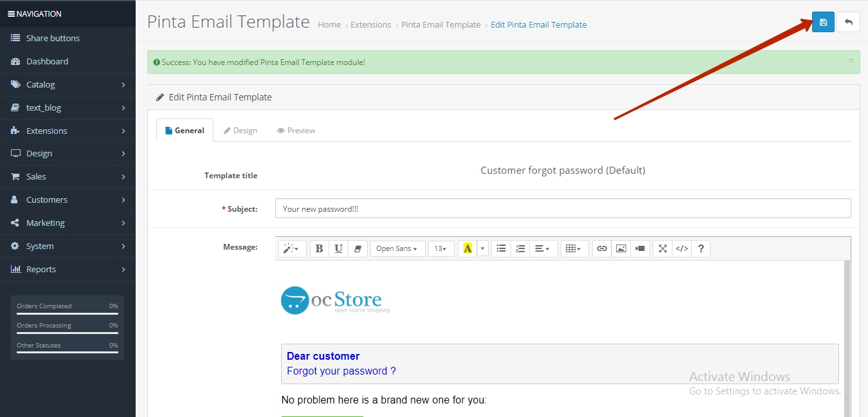Click the Cancel back-arrow button

click(x=848, y=22)
